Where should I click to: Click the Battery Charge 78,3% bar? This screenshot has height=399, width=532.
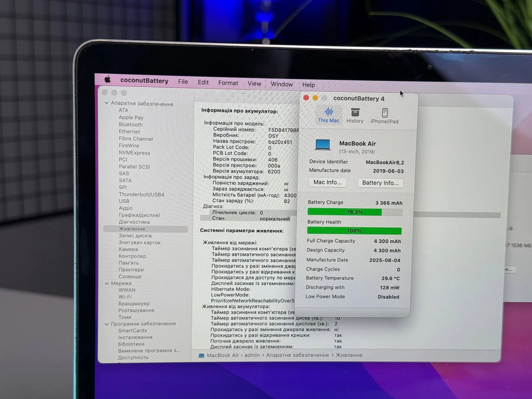pyautogui.click(x=355, y=212)
